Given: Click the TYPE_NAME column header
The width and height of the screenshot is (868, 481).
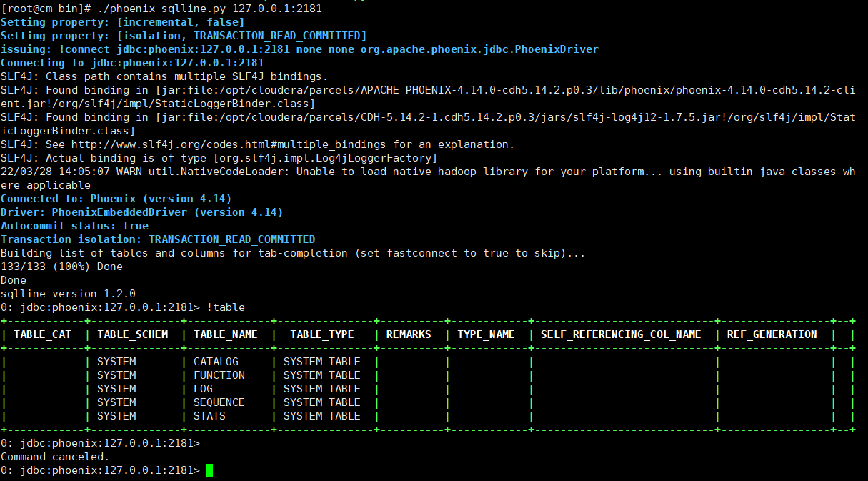Looking at the screenshot, I should [x=486, y=334].
